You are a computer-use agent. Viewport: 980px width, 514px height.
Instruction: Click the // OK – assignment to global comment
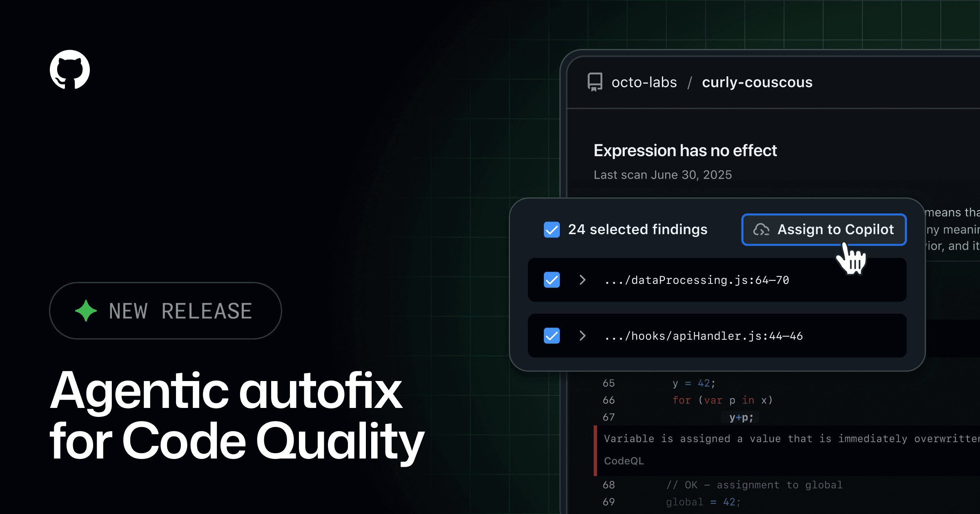click(754, 485)
